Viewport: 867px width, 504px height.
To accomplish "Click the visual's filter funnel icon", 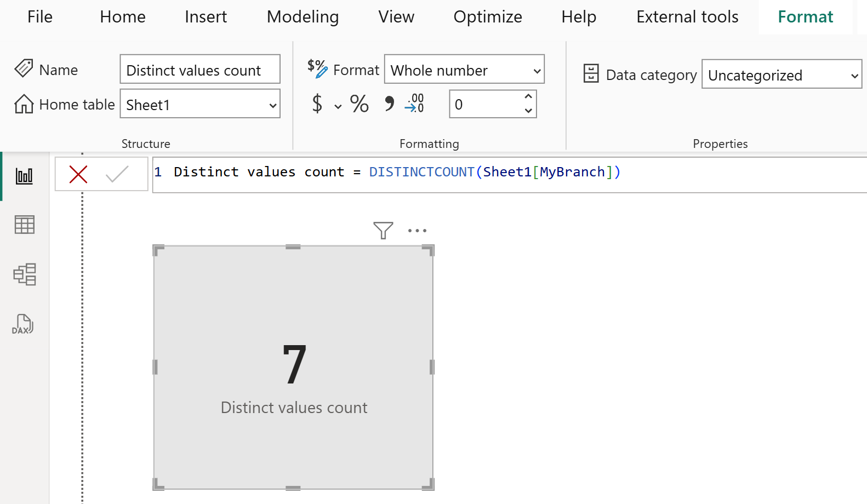I will click(x=383, y=231).
